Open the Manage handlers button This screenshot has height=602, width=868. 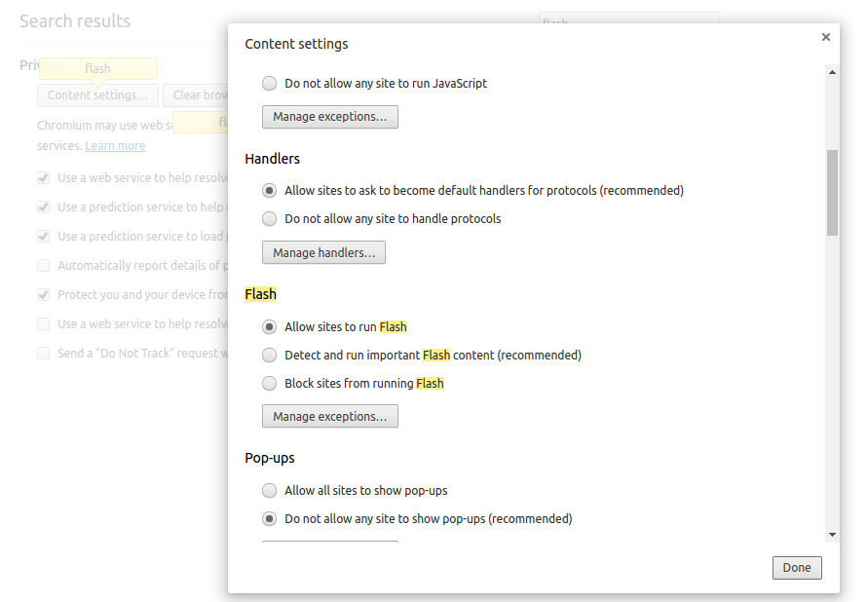[323, 252]
